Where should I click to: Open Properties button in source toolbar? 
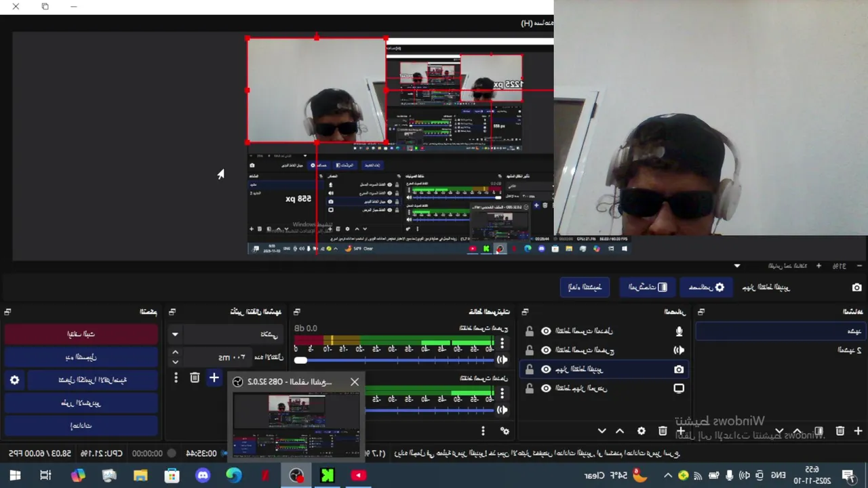708,287
